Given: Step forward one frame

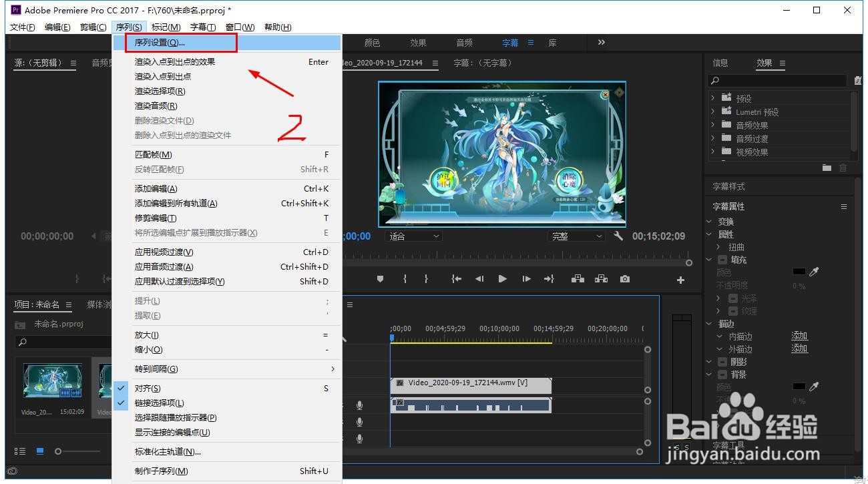Looking at the screenshot, I should (x=526, y=279).
